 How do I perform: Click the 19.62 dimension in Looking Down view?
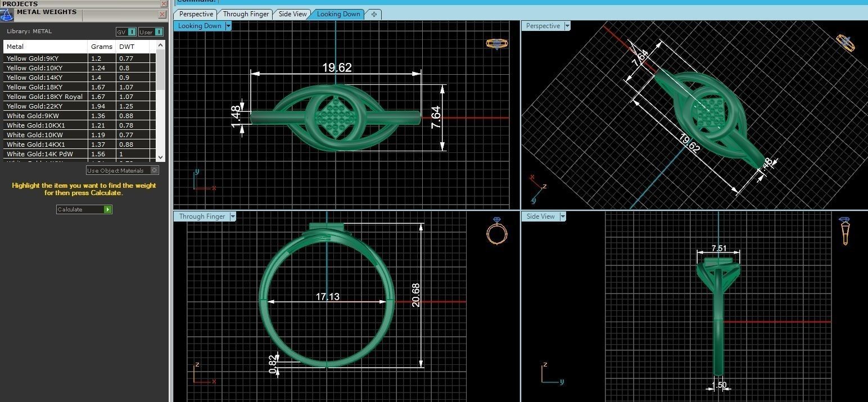pos(337,67)
